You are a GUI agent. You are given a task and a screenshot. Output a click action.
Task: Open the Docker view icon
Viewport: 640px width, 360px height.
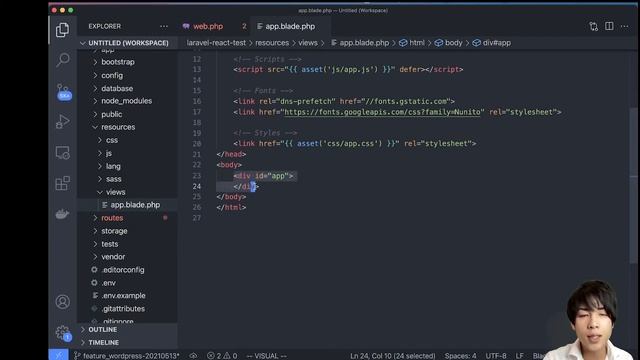pos(62,214)
